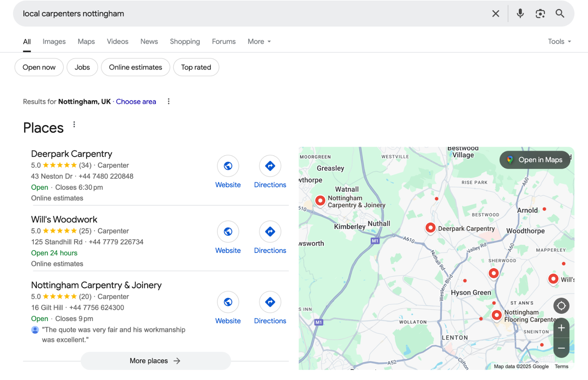Open Nottingham Carpentry & Joinery listing title

pyautogui.click(x=96, y=285)
